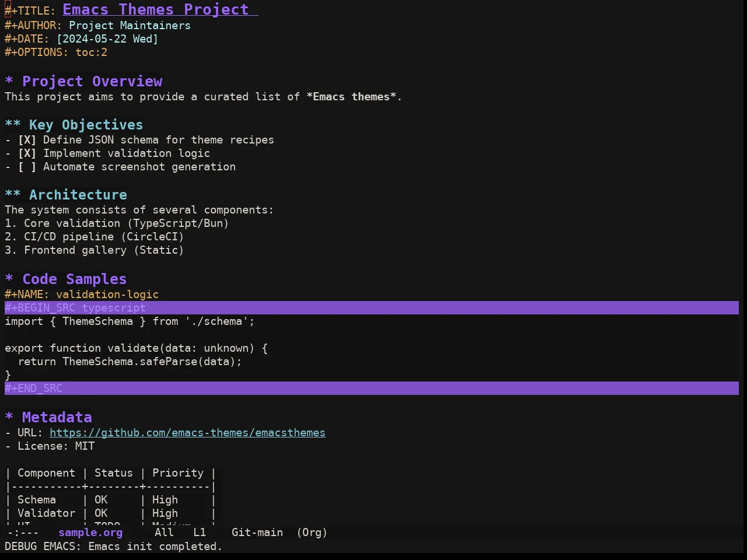Screen dimensions: 747x560
Task: Click the #+TITLE: keyword
Action: (30, 11)
